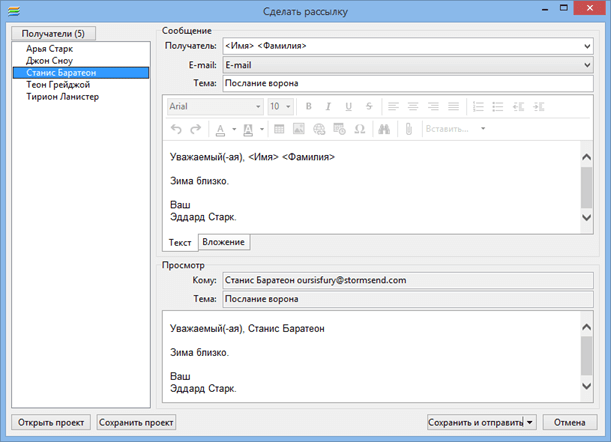Maximize the Сделать рассылку window
Image resolution: width=611 pixels, height=442 pixels.
click(563, 8)
